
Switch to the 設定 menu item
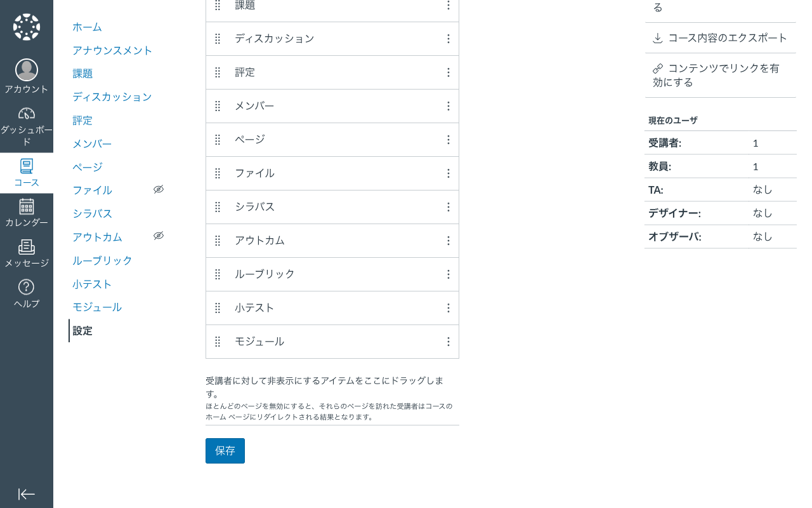point(82,331)
